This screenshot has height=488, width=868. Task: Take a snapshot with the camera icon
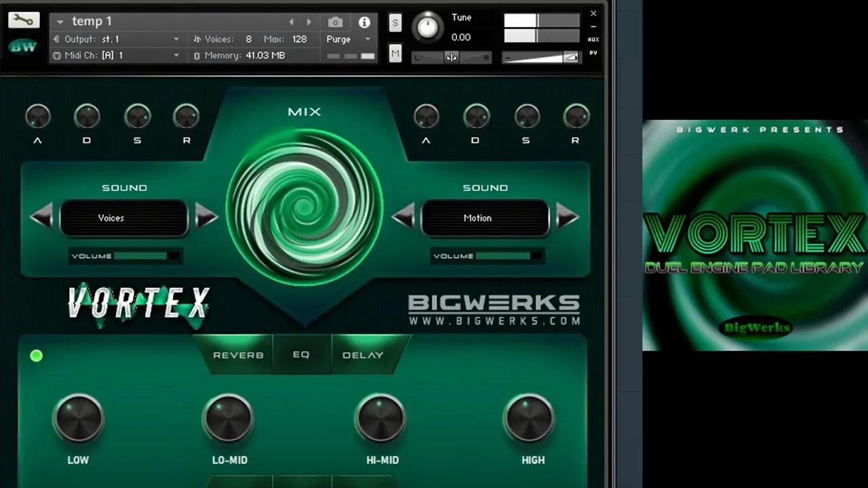pyautogui.click(x=335, y=22)
